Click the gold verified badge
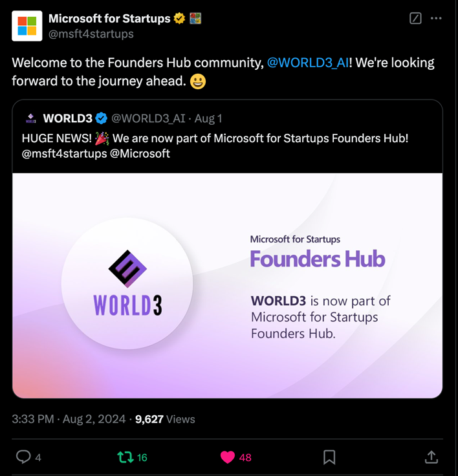Viewport: 458px width, 476px height. pos(179,19)
